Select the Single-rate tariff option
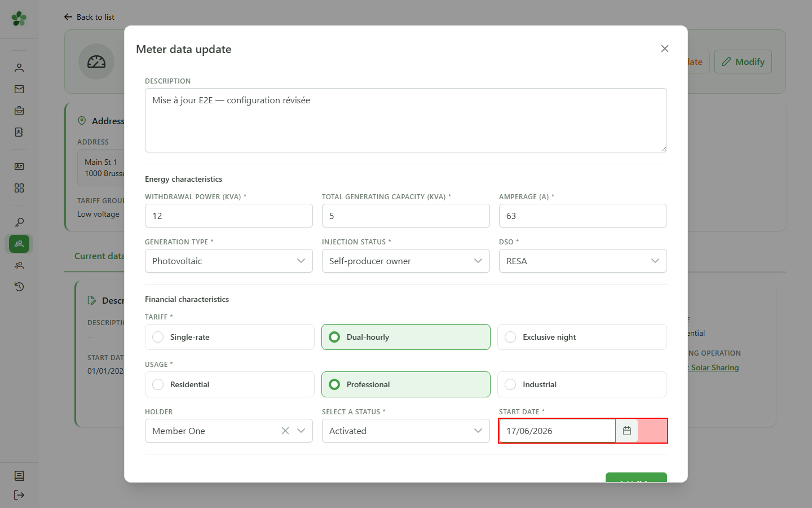 click(230, 337)
